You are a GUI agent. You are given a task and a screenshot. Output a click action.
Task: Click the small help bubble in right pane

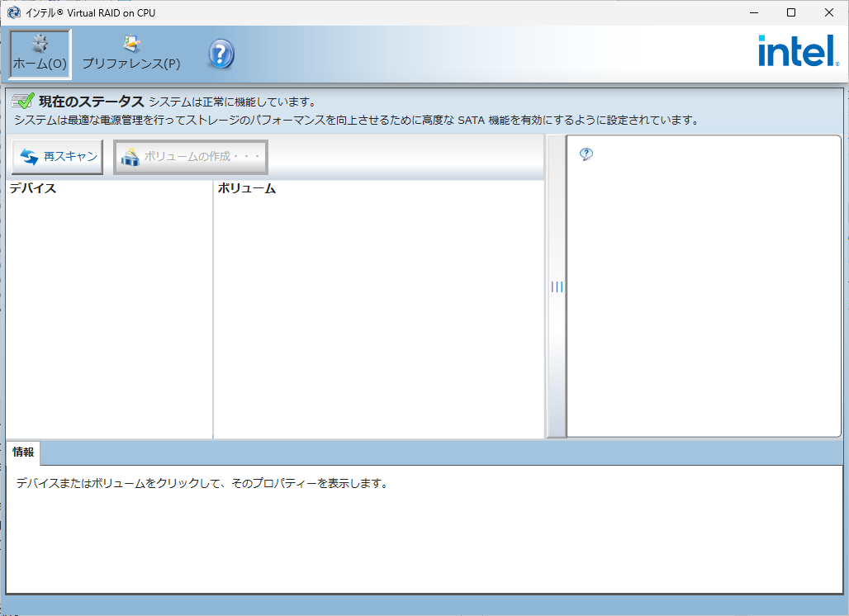tap(586, 154)
